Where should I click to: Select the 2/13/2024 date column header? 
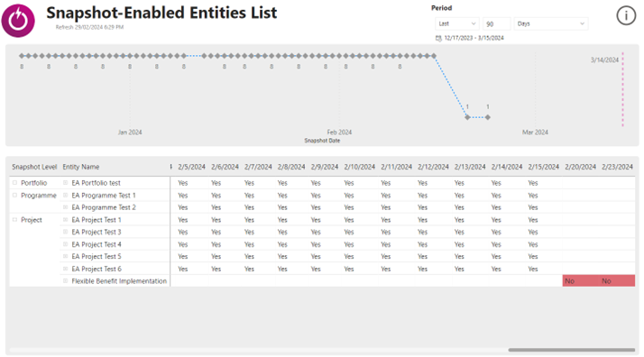pos(470,167)
